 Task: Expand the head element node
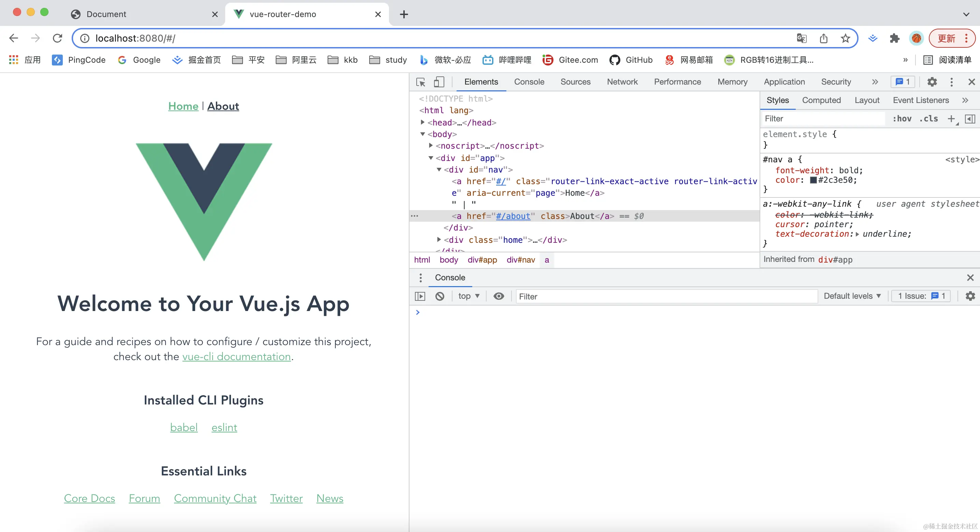423,122
